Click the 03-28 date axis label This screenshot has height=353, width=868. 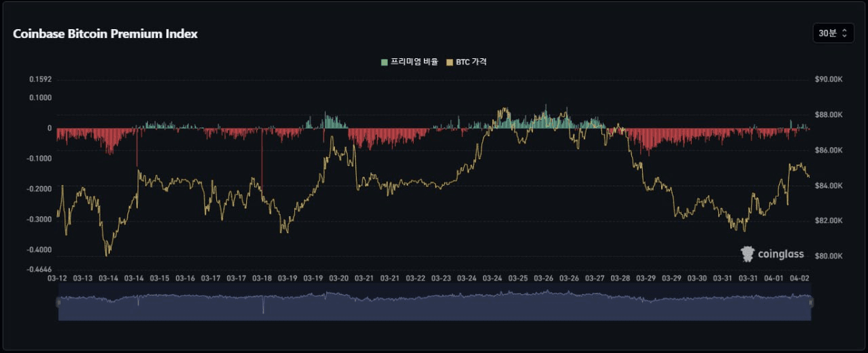[x=620, y=278]
